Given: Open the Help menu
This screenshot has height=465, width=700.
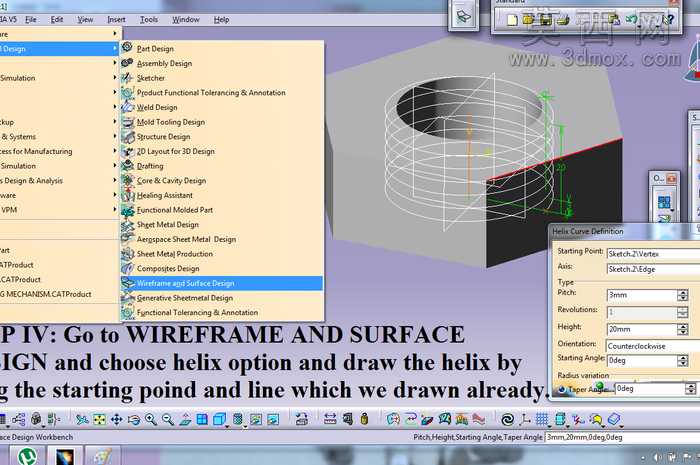Looking at the screenshot, I should [221, 19].
